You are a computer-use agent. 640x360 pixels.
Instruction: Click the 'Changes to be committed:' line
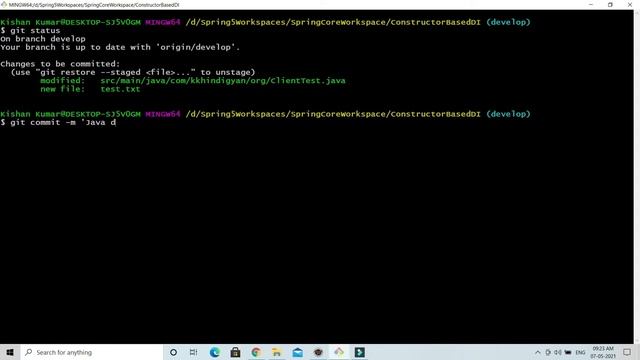click(60, 64)
